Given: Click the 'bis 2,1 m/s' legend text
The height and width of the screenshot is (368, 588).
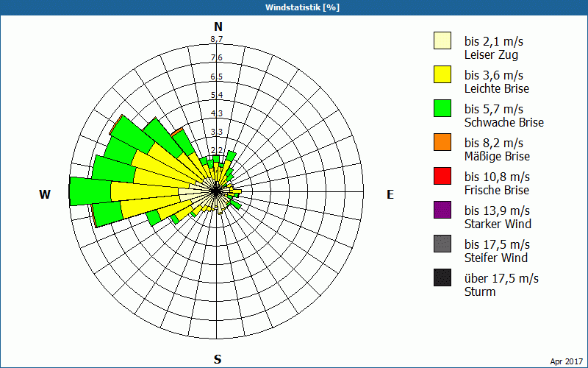Looking at the screenshot, I should (493, 41).
